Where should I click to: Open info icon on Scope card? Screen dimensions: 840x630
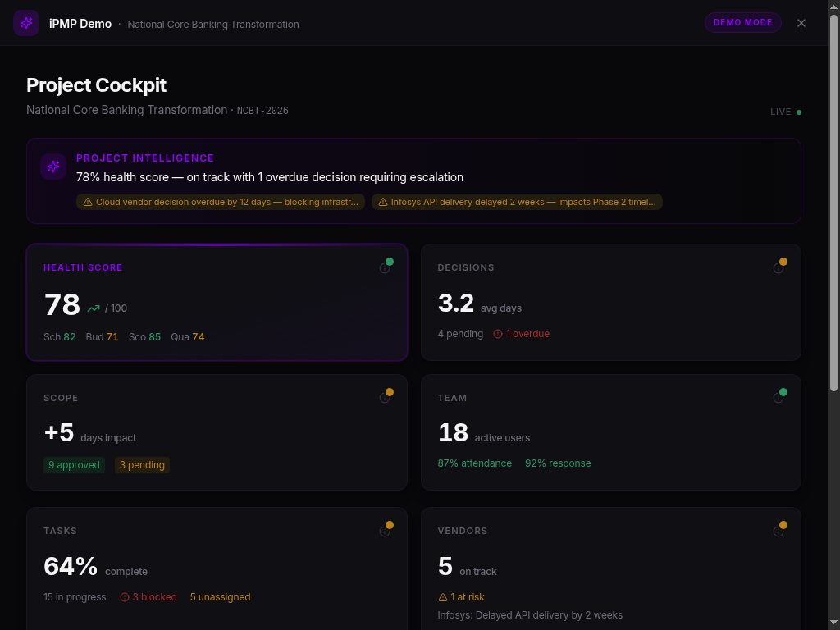384,398
